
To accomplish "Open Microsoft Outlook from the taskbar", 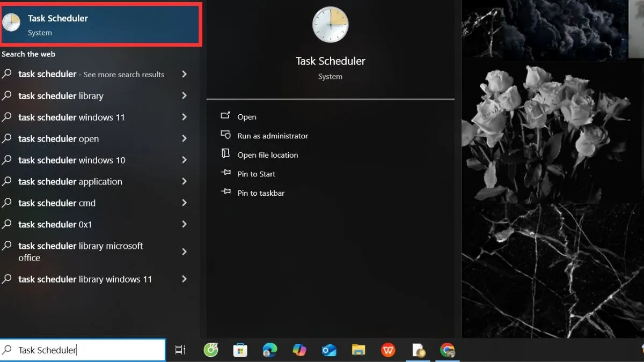I will (329, 350).
